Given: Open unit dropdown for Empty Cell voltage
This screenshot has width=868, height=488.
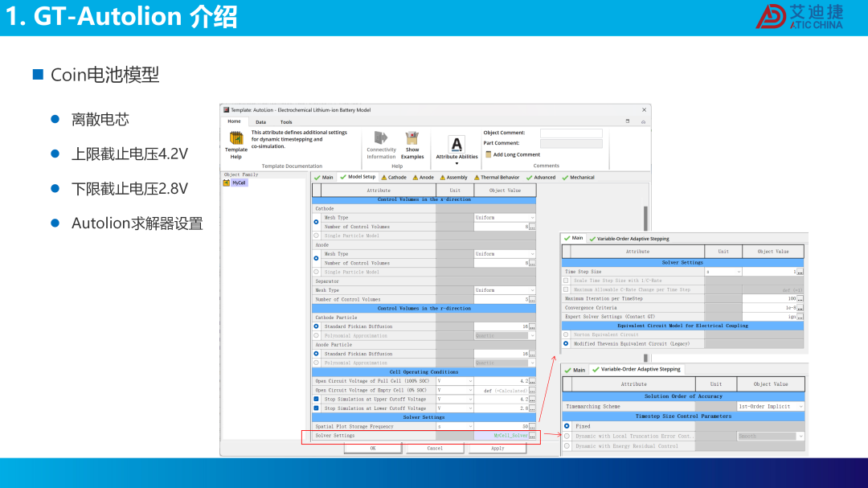Looking at the screenshot, I should click(454, 391).
